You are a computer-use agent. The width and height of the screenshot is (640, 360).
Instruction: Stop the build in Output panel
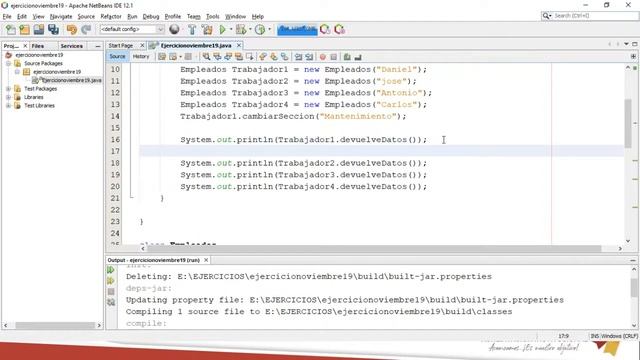coord(111,291)
